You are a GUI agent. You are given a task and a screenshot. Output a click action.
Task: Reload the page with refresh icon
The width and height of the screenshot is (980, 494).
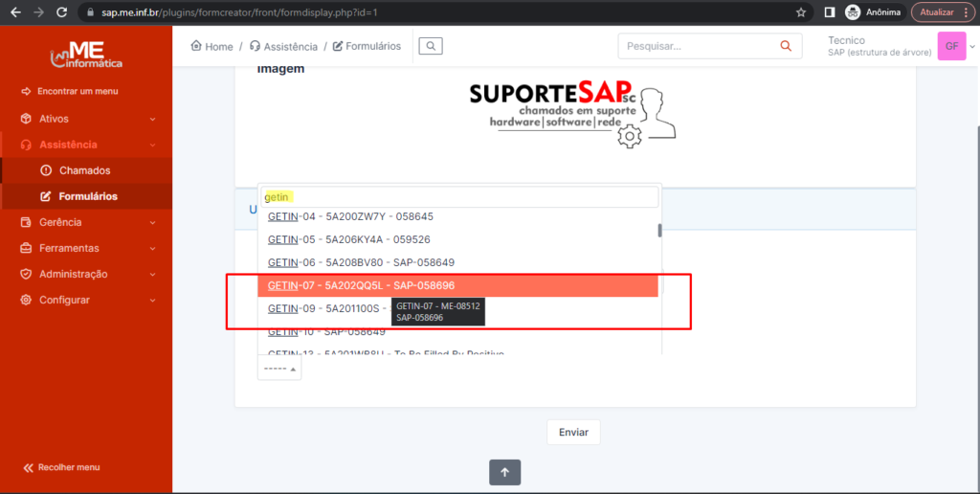[61, 11]
